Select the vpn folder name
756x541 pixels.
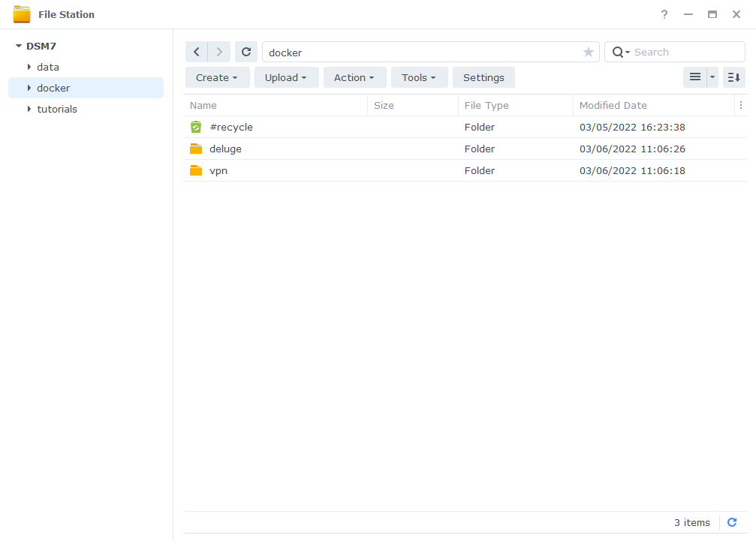[218, 171]
